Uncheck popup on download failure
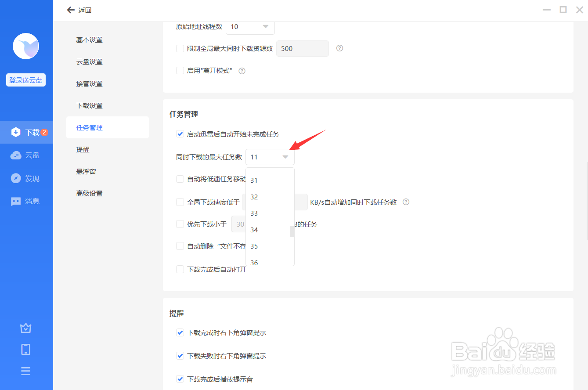Viewport: 588px width, 390px height. tap(180, 356)
